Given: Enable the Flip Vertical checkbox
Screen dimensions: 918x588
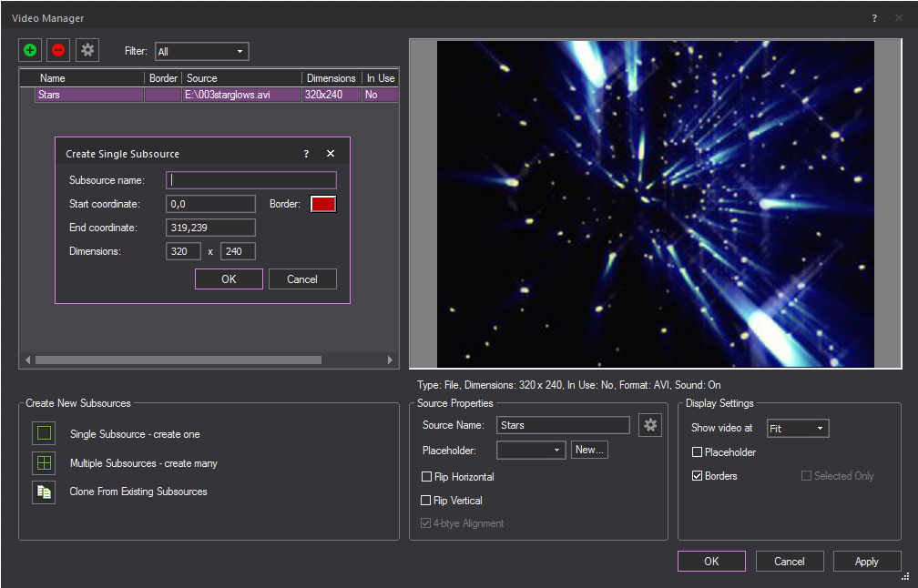Looking at the screenshot, I should point(426,501).
